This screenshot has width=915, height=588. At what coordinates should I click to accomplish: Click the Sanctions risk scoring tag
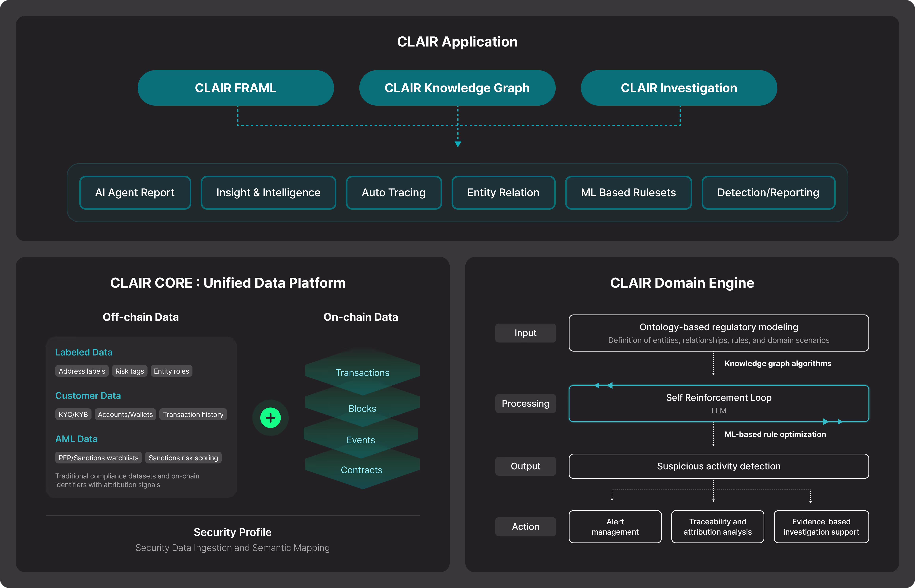183,458
